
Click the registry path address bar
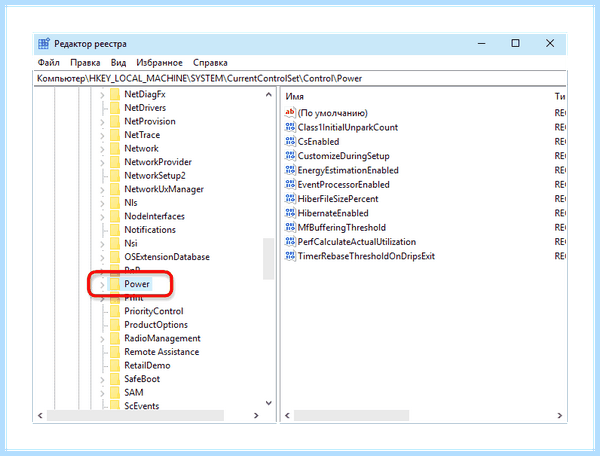300,78
